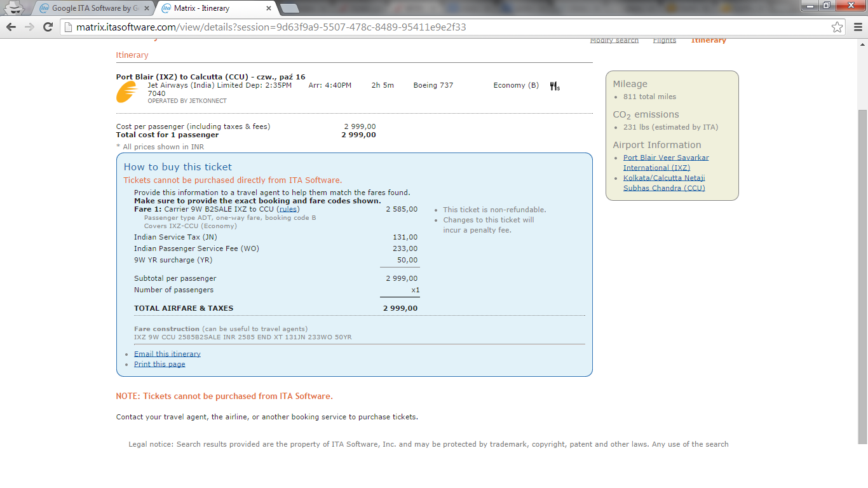Click the Total cost for 1 passenger label
The image size is (868, 488).
pyautogui.click(x=167, y=135)
